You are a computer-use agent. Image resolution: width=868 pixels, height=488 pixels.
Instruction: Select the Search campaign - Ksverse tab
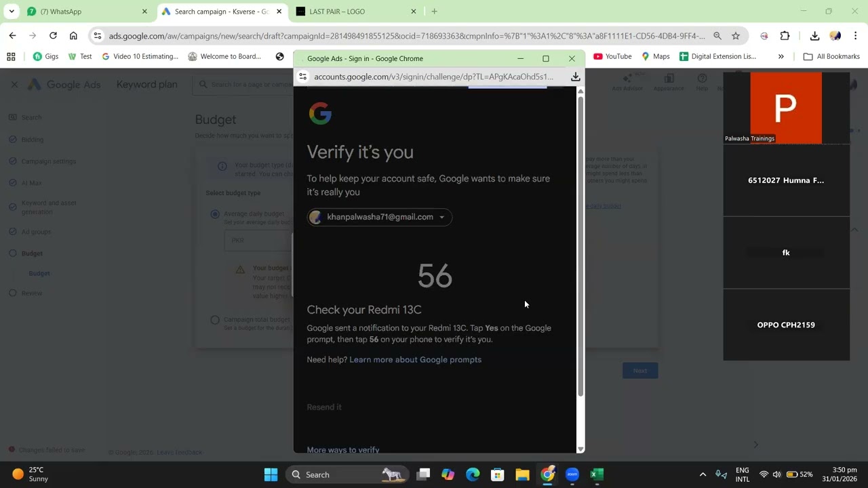[x=222, y=12]
